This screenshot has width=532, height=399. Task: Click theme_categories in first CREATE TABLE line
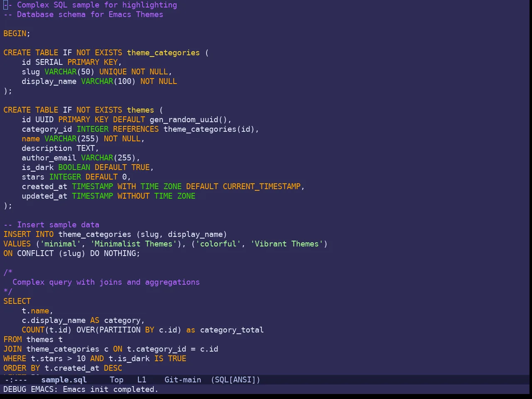point(163,53)
